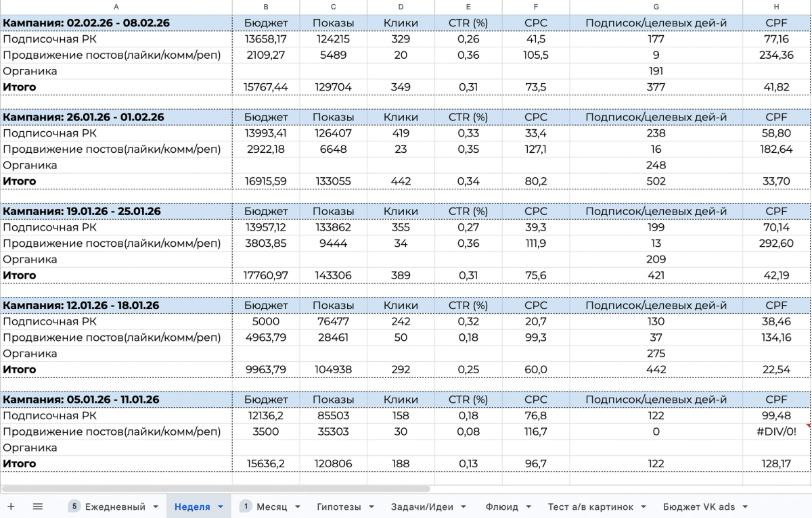The width and height of the screenshot is (812, 518).
Task: Open the comment badge 1 on Месяц tab
Action: coord(245,507)
